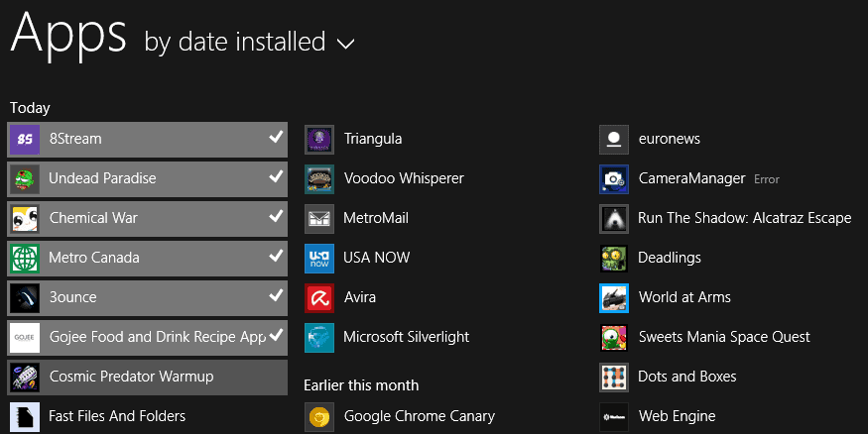Click the Triangula app icon
868x434 pixels.
point(319,140)
